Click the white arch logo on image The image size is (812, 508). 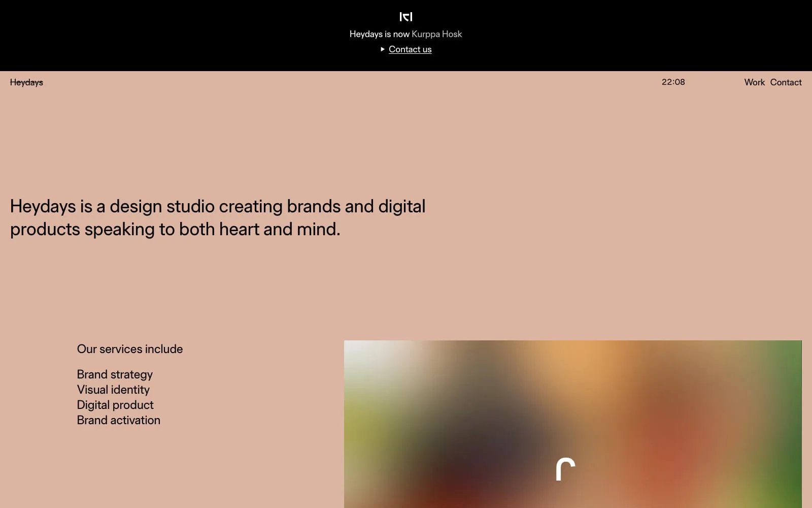(x=565, y=469)
